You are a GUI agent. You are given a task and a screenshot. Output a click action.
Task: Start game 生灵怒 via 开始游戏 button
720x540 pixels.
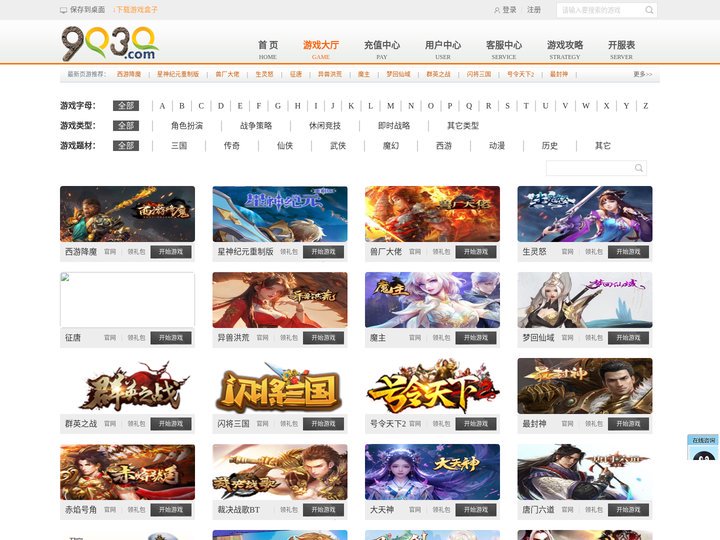tap(628, 252)
